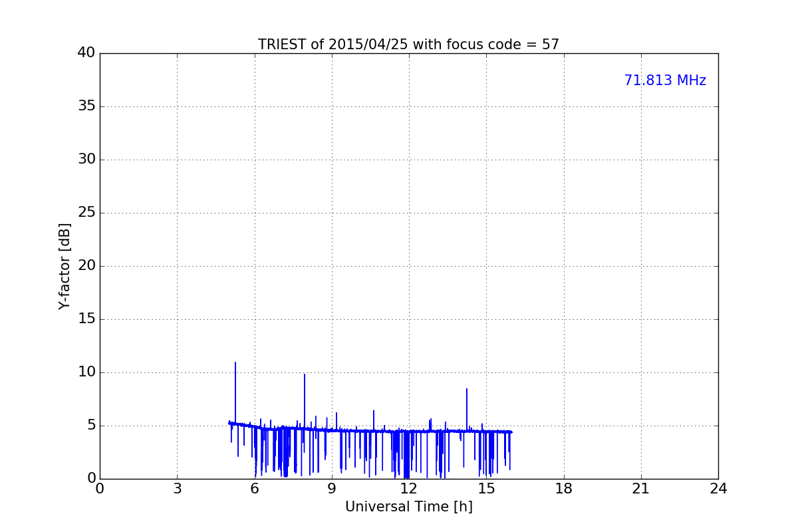Click the spike after 14 hours UT
The width and height of the screenshot is (798, 532).
coord(467,409)
